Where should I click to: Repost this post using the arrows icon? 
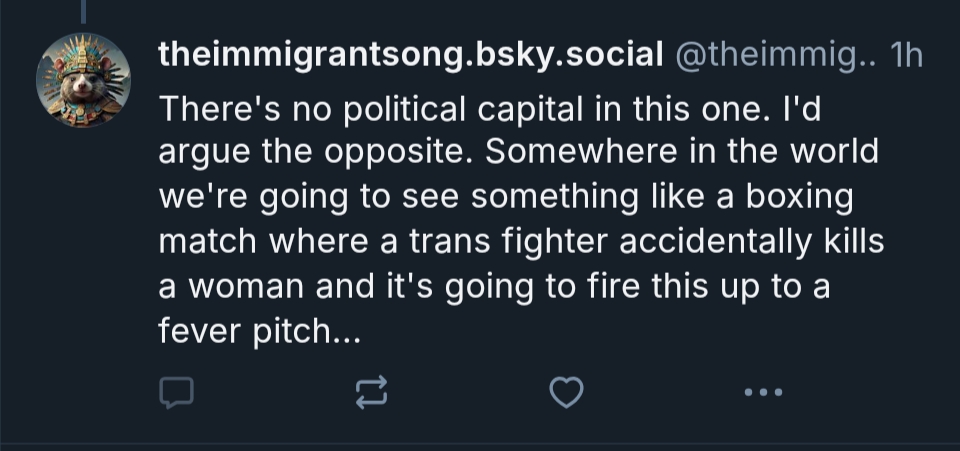point(371,393)
